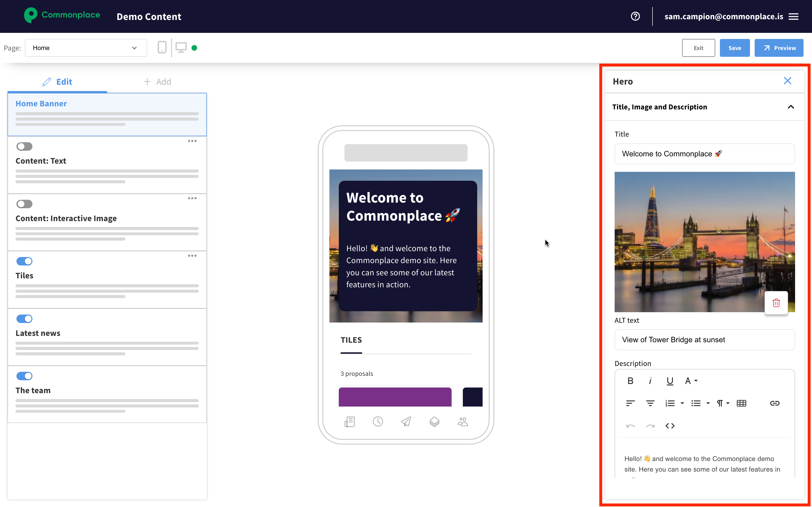Image resolution: width=812 pixels, height=507 pixels.
Task: Toggle underline formatting in the Description editor
Action: [670, 381]
